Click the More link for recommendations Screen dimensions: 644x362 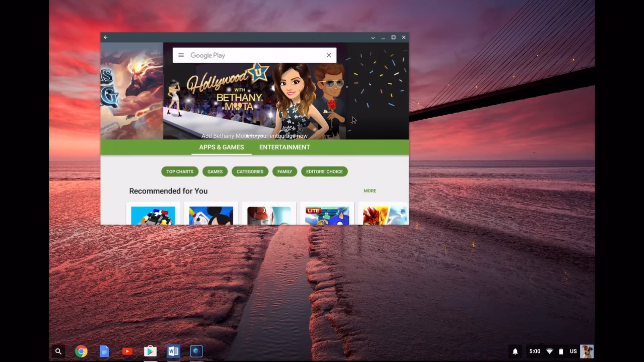click(x=370, y=191)
